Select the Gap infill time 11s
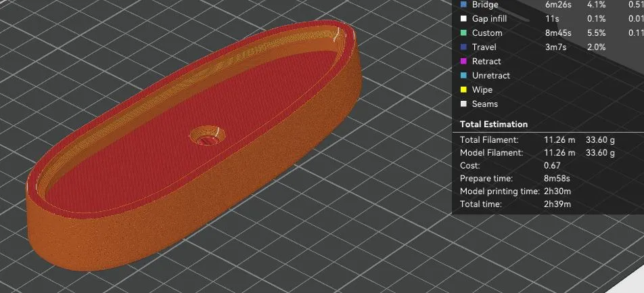644x293 pixels. point(553,18)
